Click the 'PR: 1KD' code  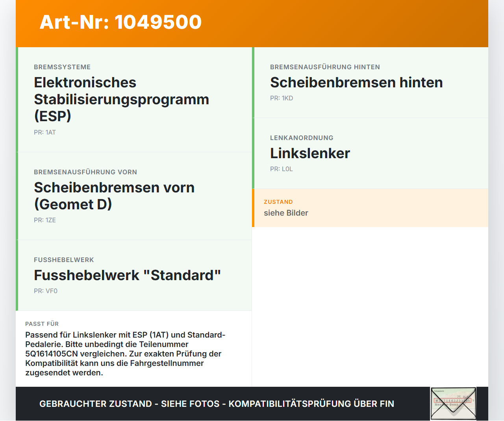coord(282,98)
